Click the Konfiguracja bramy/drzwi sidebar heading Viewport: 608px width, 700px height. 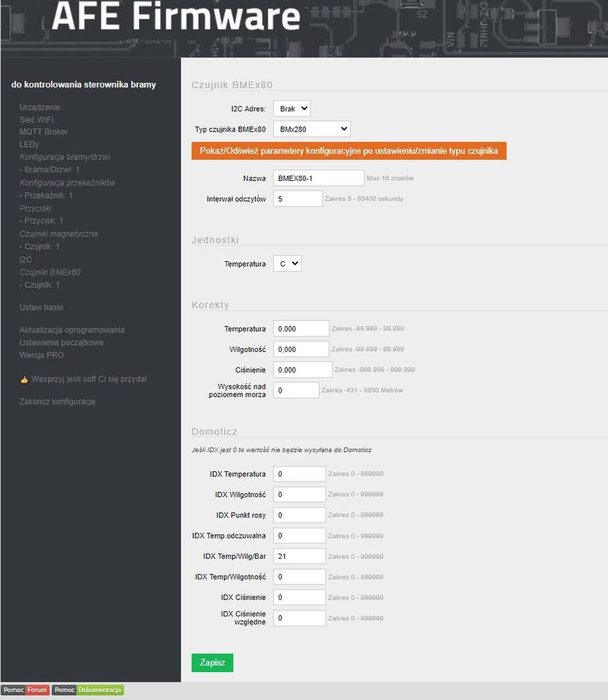pyautogui.click(x=65, y=157)
